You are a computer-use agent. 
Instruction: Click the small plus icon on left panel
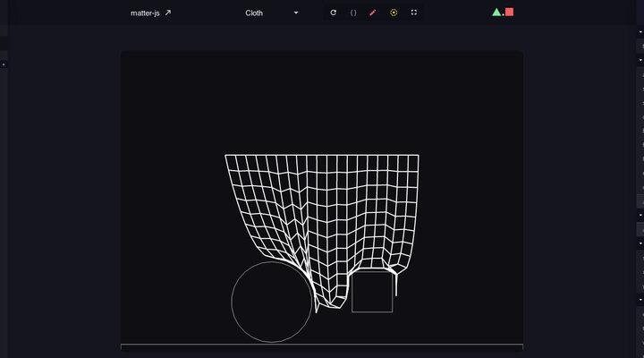pos(3,64)
